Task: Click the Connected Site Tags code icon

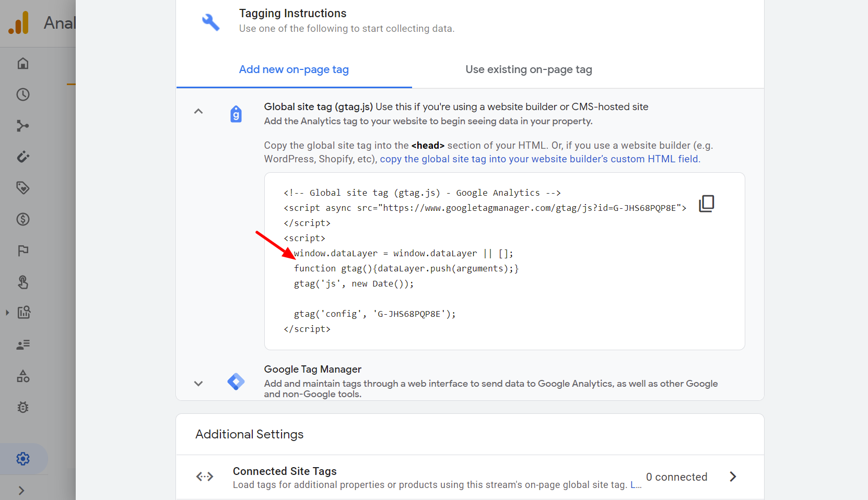Action: pos(205,477)
